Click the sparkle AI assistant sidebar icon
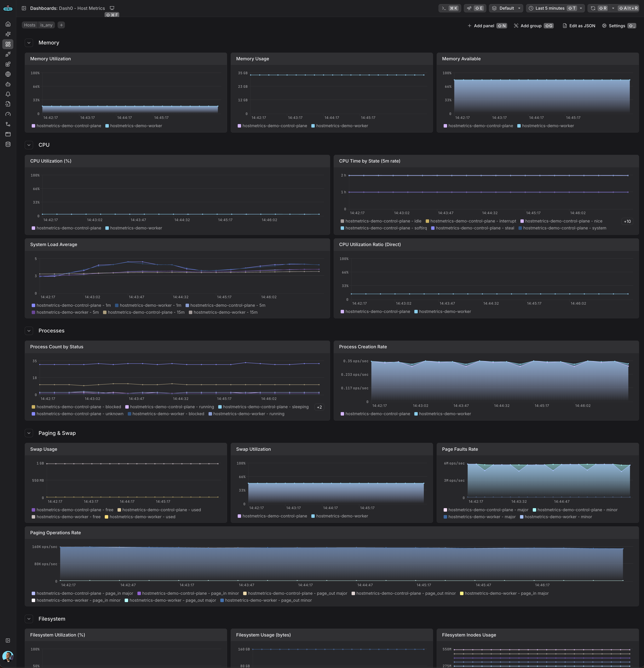Image resolution: width=644 pixels, height=668 pixels. 8,34
